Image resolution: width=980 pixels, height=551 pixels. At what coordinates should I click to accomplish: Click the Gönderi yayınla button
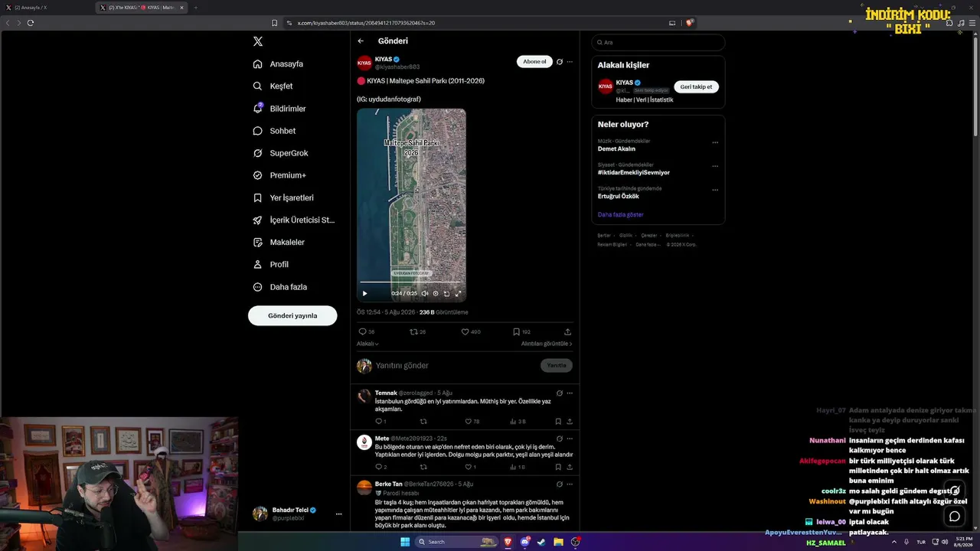coord(292,315)
